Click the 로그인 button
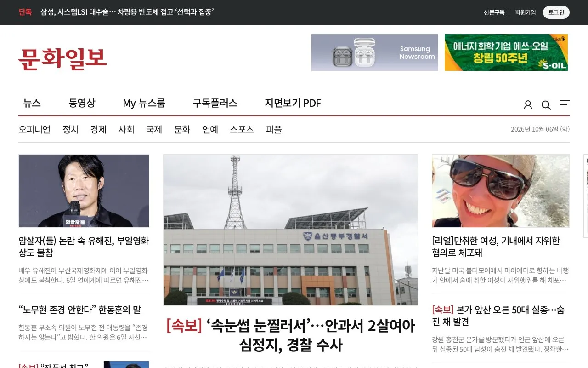The height and width of the screenshot is (368, 588). tap(556, 12)
